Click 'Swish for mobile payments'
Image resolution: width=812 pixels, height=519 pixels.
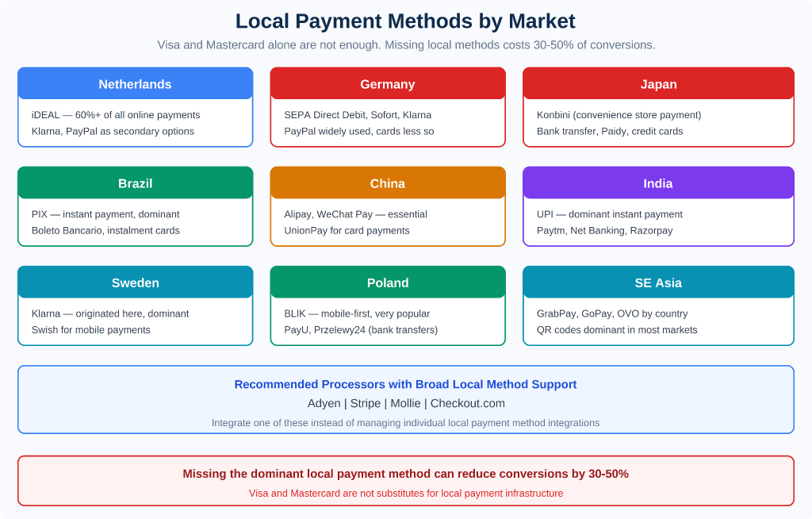91,330
